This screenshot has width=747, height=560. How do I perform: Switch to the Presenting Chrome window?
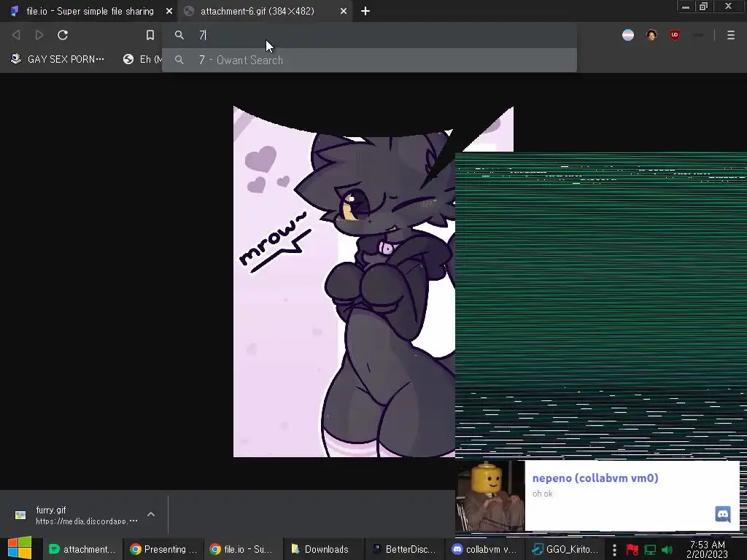(x=163, y=549)
